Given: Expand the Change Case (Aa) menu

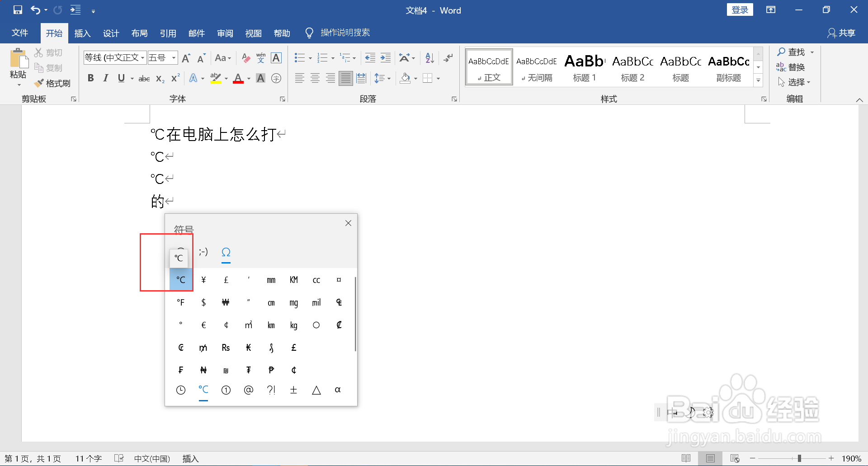Looking at the screenshot, I should coord(223,58).
